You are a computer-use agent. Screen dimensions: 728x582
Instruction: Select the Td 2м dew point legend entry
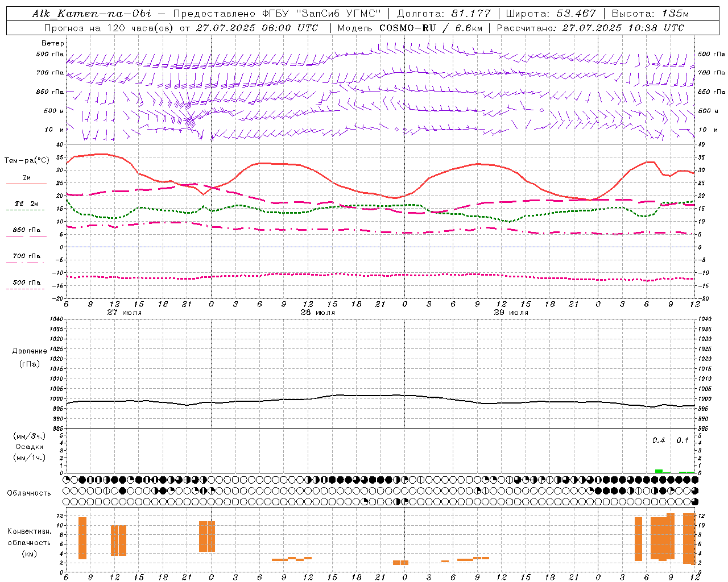pyautogui.click(x=26, y=204)
